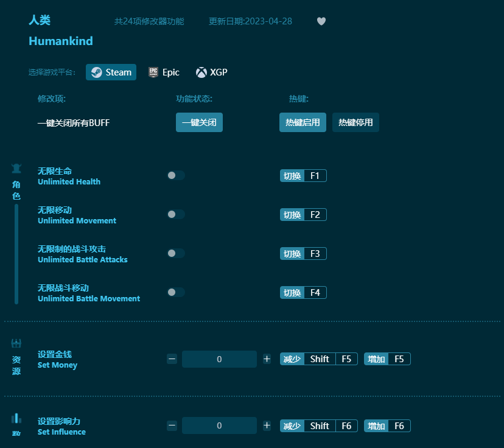Click the 角色 character section icon
Screen dimensions: 504x448
[16, 168]
